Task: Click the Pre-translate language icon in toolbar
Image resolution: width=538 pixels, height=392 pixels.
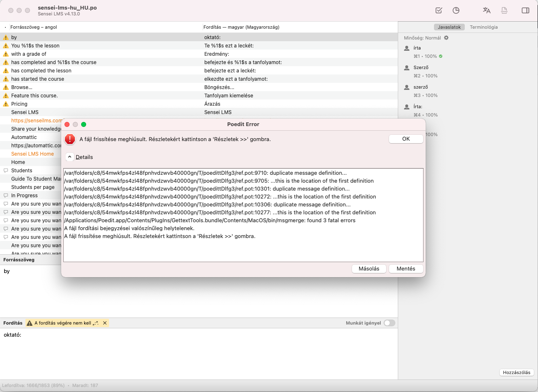Action: coord(486,10)
